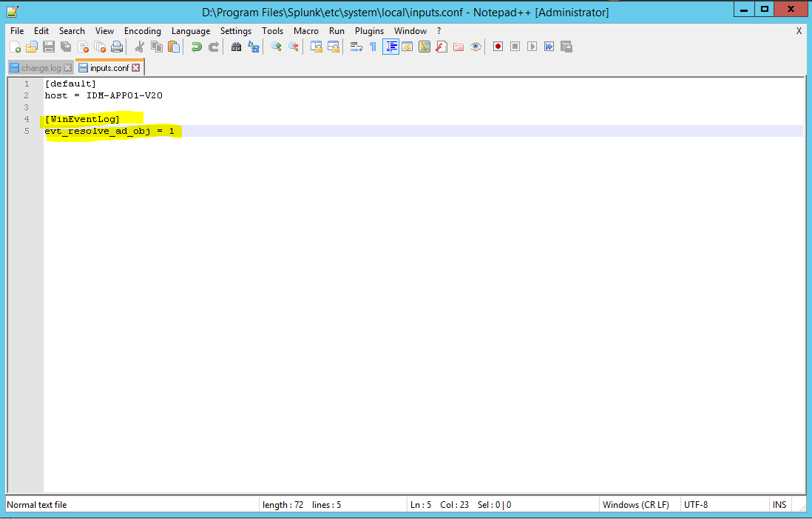Select the inputs.conf tab
This screenshot has height=519, width=812.
pyautogui.click(x=109, y=68)
